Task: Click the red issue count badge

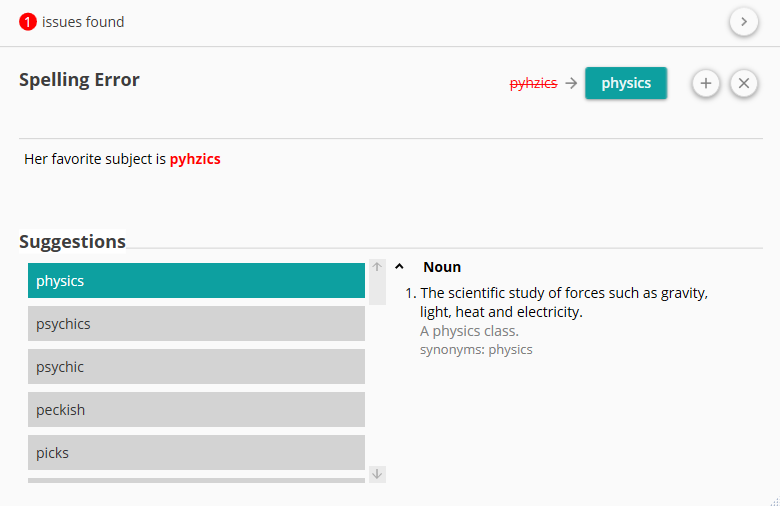Action: point(28,21)
